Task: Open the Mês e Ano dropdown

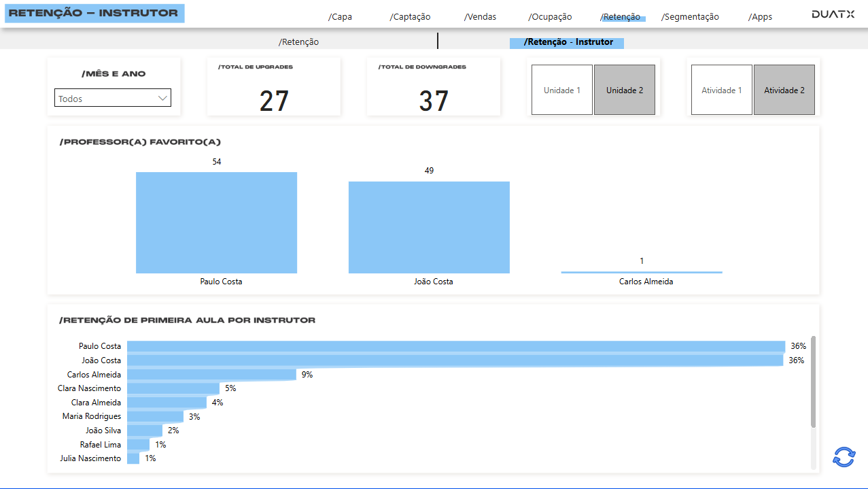Action: 112,97
